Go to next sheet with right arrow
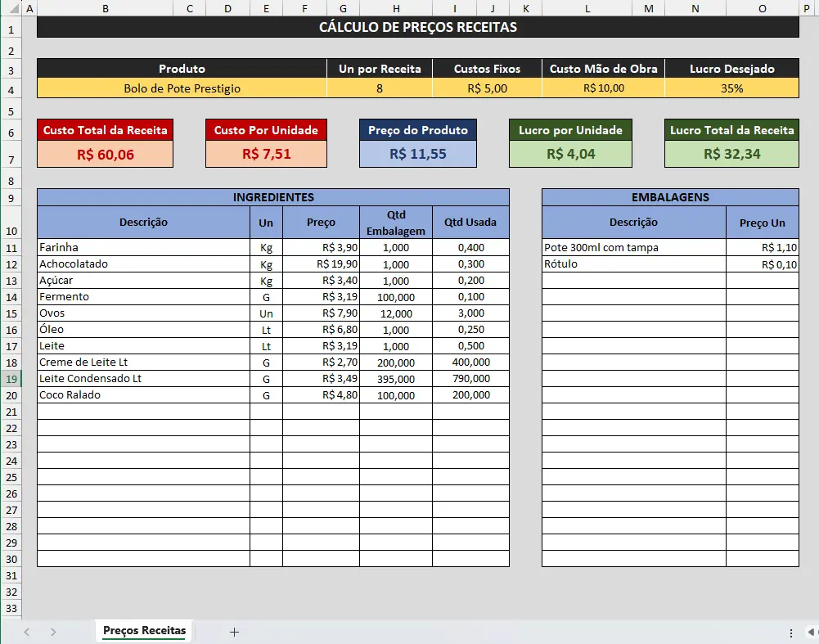The image size is (819, 644). point(53,632)
